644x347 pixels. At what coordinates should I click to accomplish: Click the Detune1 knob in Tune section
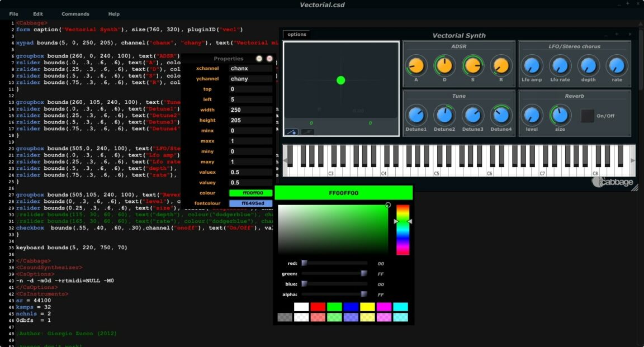[416, 115]
